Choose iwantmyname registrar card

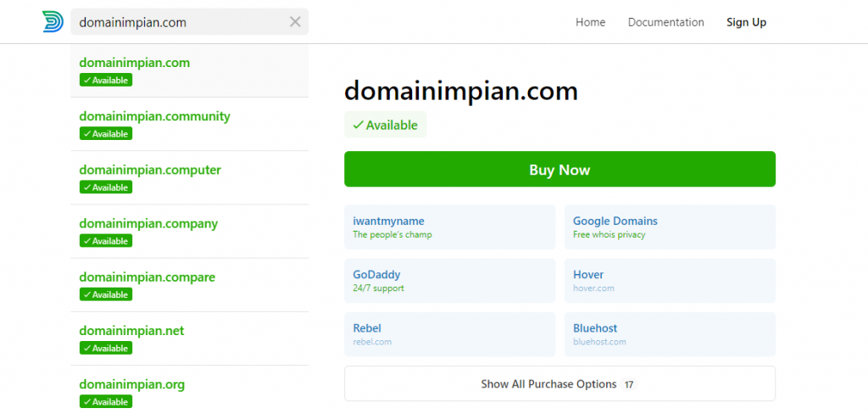[449, 227]
